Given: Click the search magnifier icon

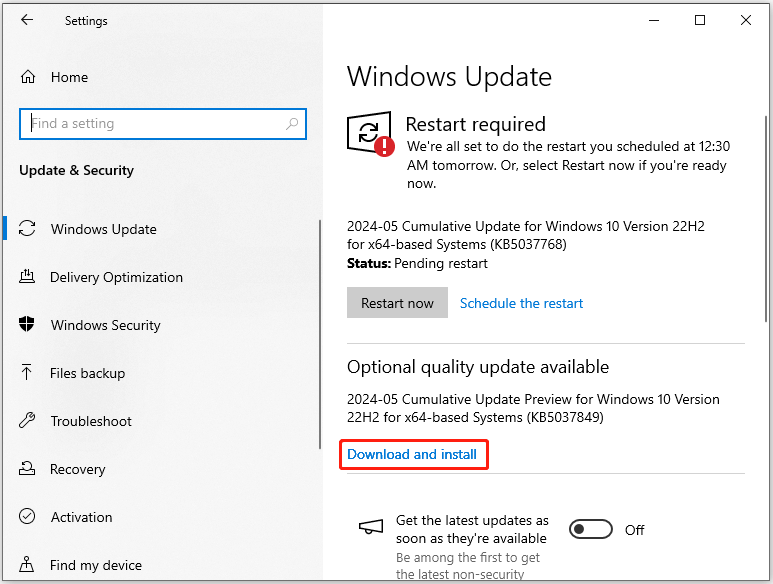Looking at the screenshot, I should [292, 124].
